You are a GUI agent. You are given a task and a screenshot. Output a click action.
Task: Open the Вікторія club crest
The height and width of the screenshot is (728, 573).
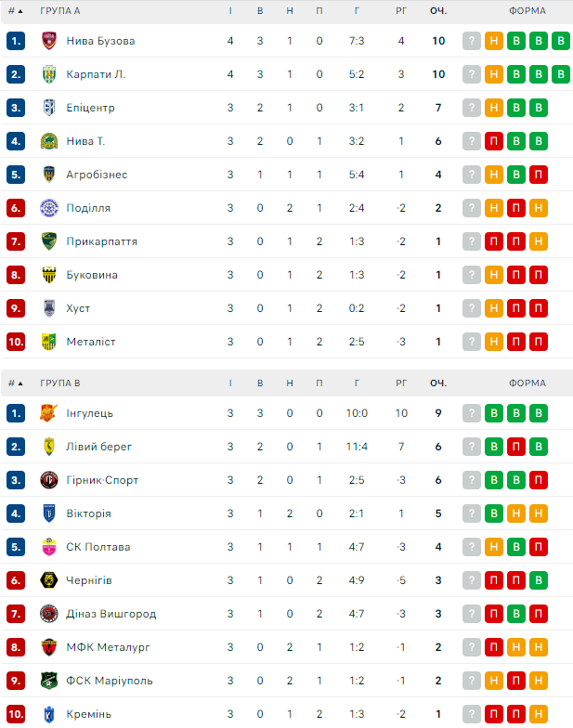(x=49, y=513)
